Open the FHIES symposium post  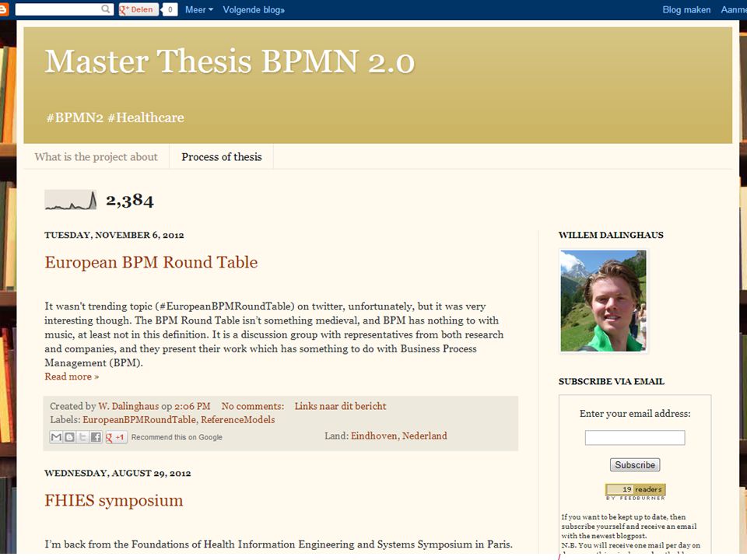click(114, 500)
